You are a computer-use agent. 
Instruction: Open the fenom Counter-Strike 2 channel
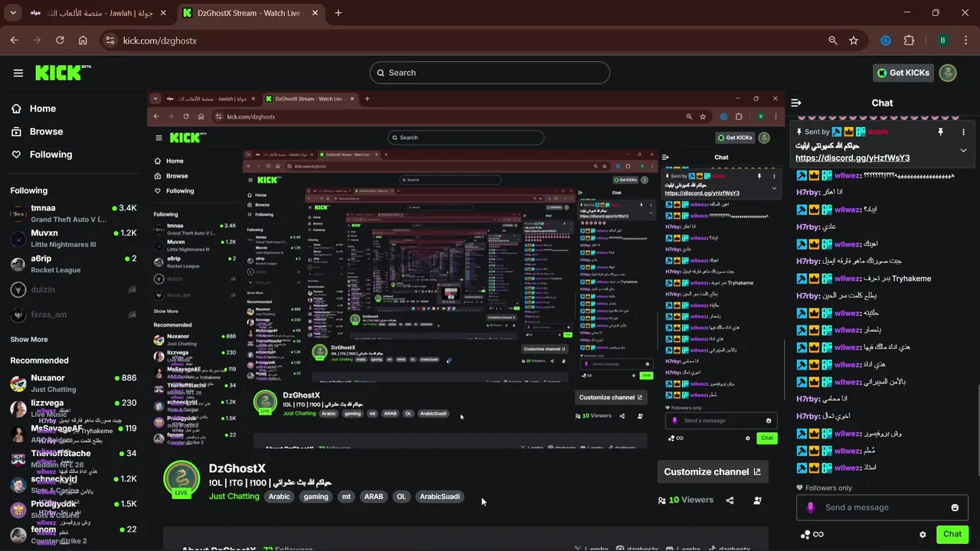tap(73, 535)
